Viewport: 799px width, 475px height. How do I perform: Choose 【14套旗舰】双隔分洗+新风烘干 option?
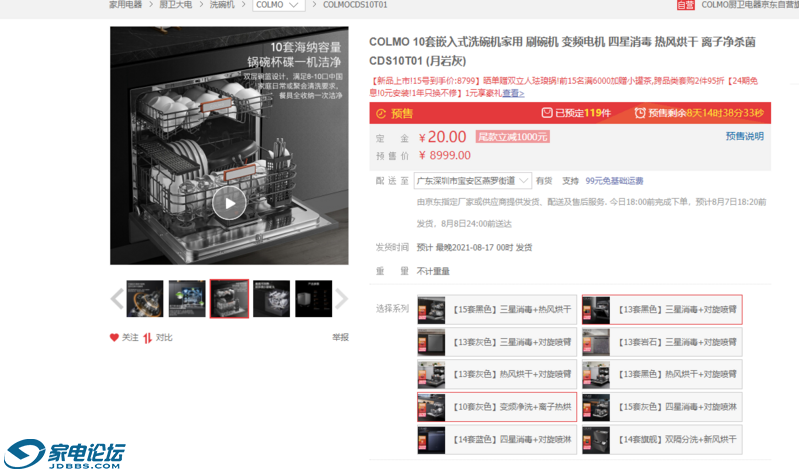661,439
